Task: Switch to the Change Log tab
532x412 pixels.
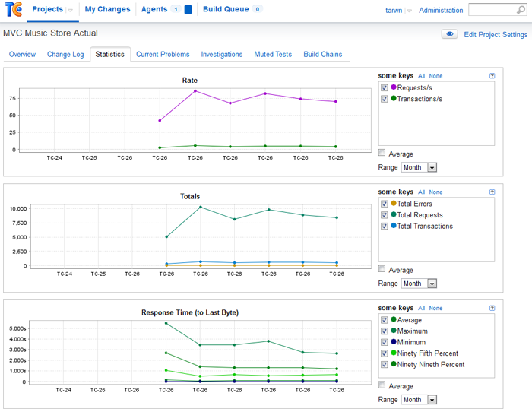Action: pos(65,54)
